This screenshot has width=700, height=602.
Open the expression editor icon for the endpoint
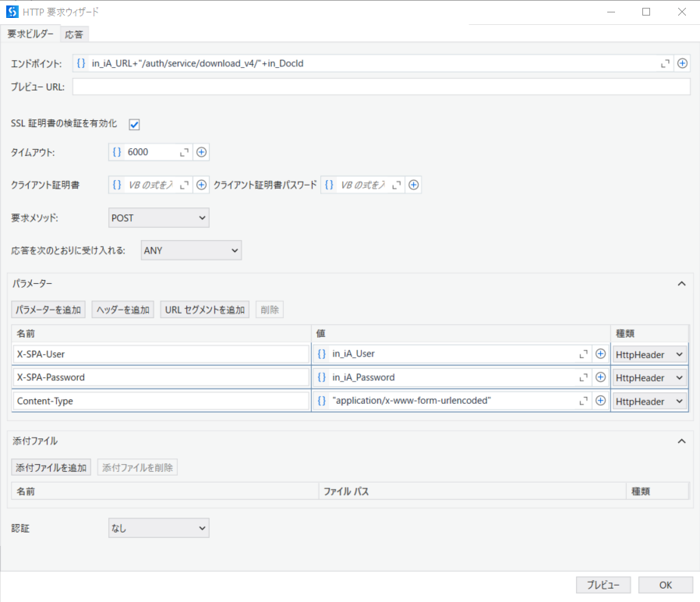click(666, 63)
